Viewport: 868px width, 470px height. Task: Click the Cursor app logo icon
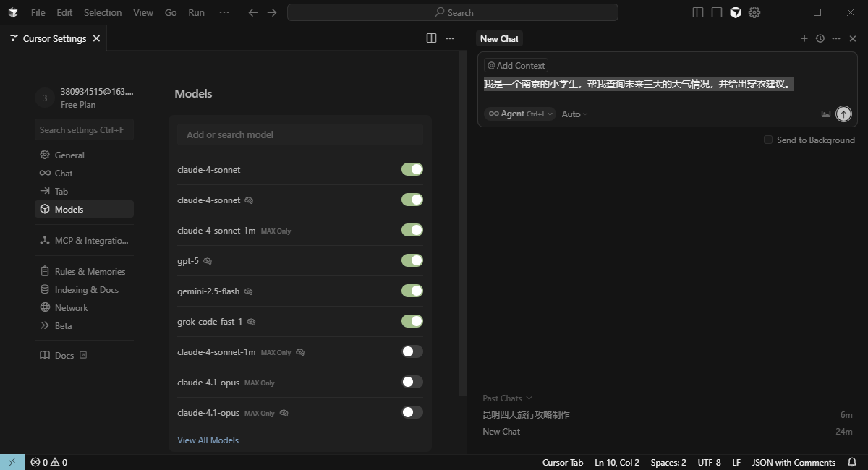(x=13, y=12)
